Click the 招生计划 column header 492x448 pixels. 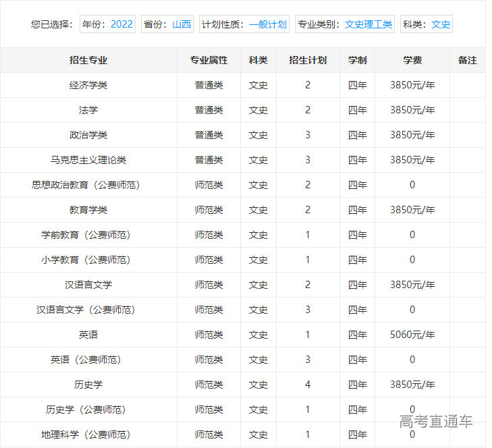[x=308, y=60]
